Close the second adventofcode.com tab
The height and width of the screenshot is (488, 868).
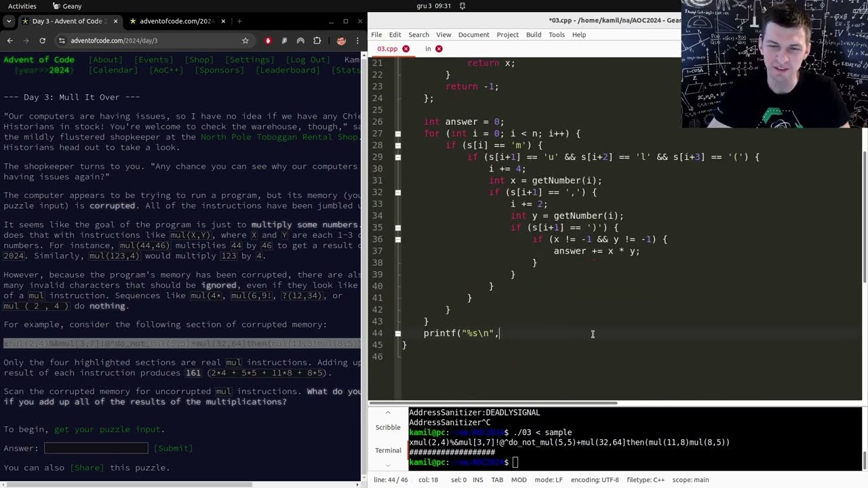point(222,21)
